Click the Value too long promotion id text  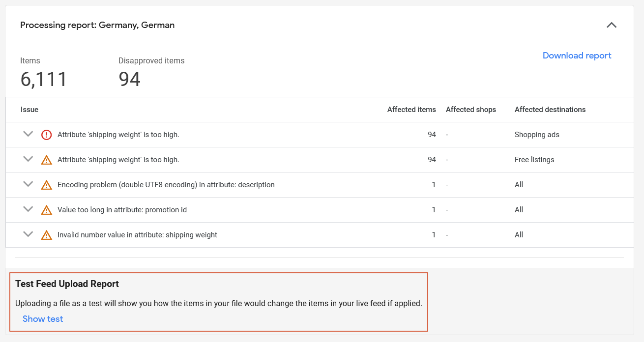point(122,210)
